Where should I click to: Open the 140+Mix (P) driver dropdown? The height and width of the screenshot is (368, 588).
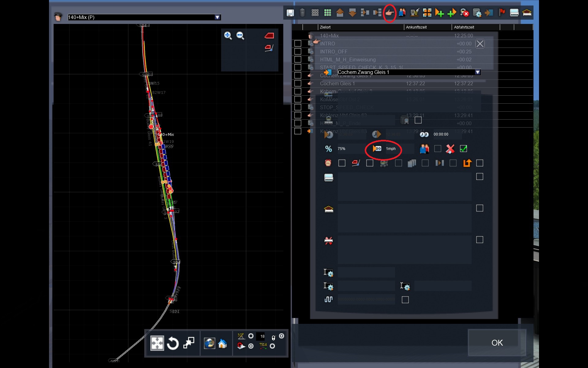pos(217,17)
